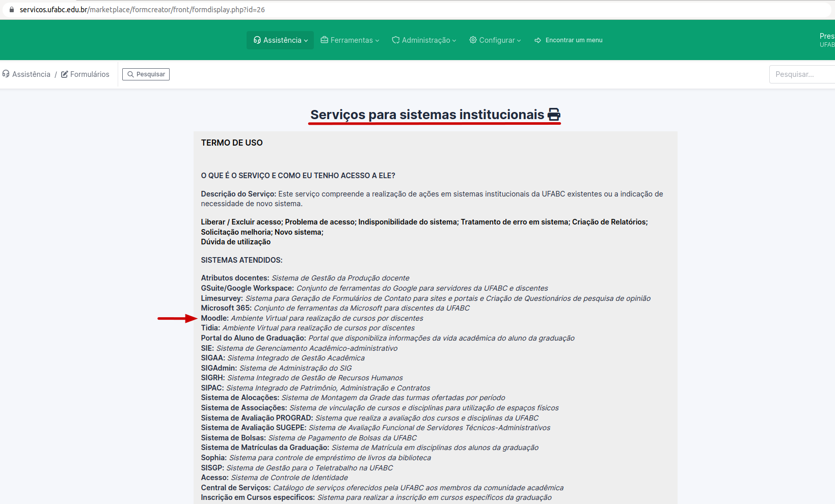Select the briefcase icon beside Ferramentas
Screen dimensions: 835x504
tap(325, 40)
